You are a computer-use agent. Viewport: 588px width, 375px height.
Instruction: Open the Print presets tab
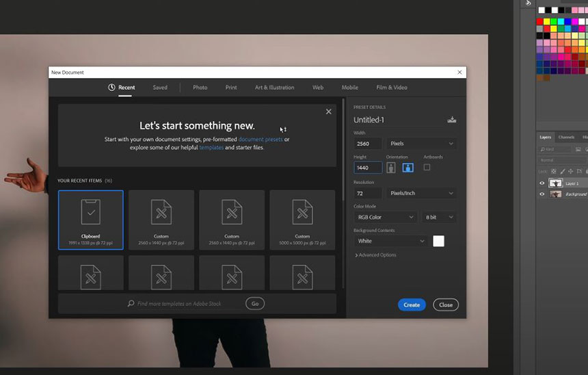tap(231, 88)
